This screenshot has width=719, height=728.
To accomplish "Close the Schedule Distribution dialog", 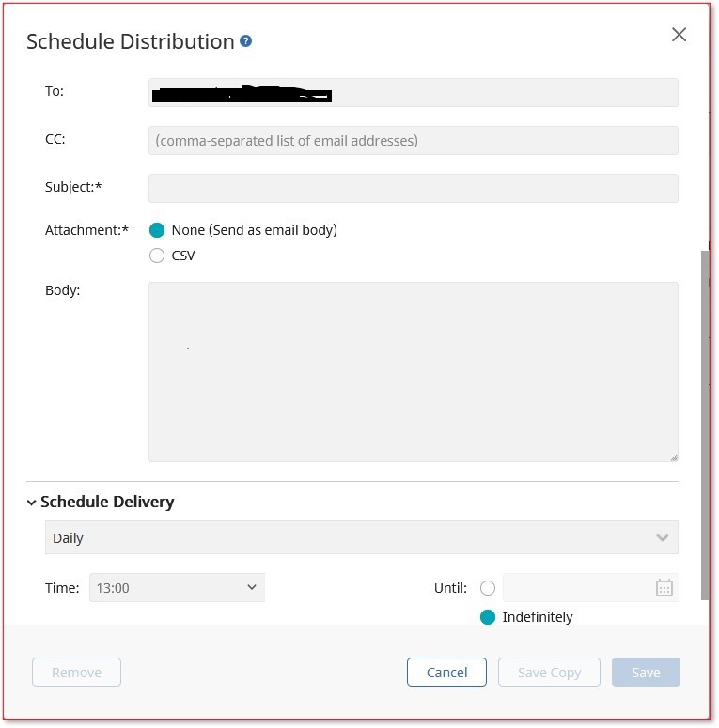I will click(679, 35).
